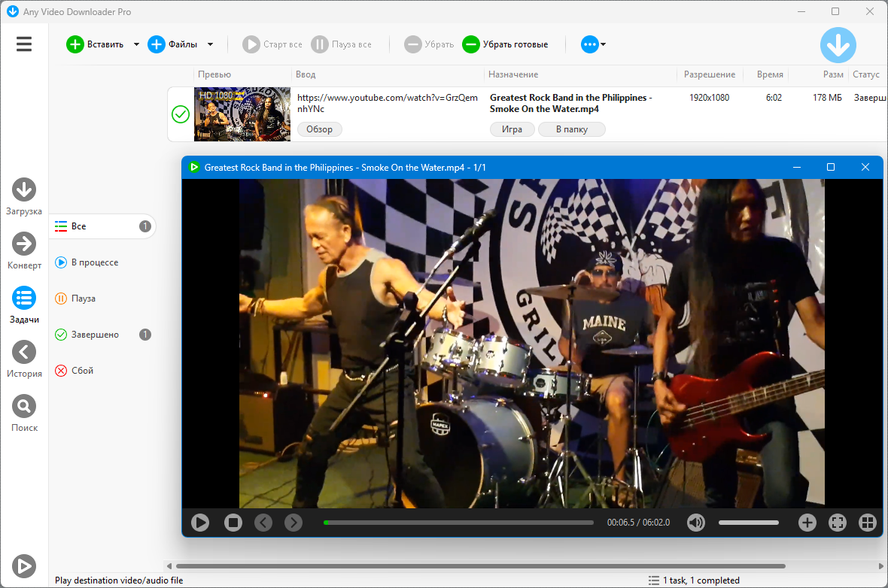Select the Задачи sidebar section

point(24,305)
